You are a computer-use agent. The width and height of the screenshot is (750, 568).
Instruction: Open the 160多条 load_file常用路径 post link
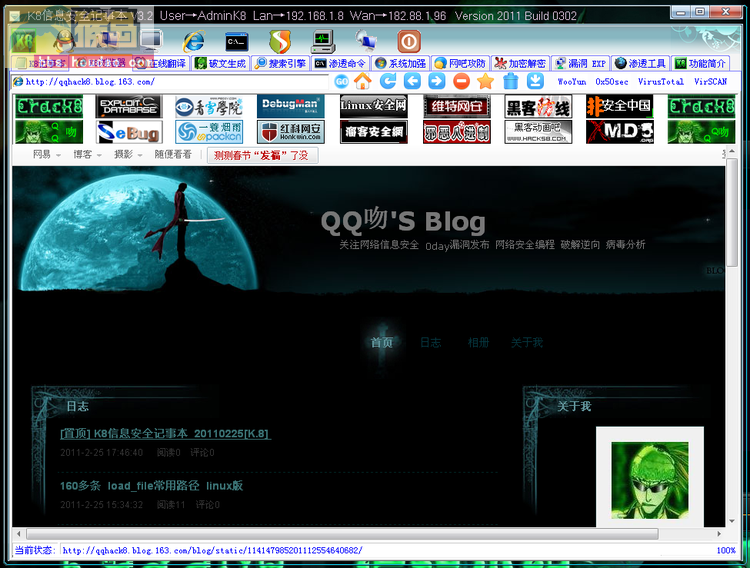pos(151,486)
